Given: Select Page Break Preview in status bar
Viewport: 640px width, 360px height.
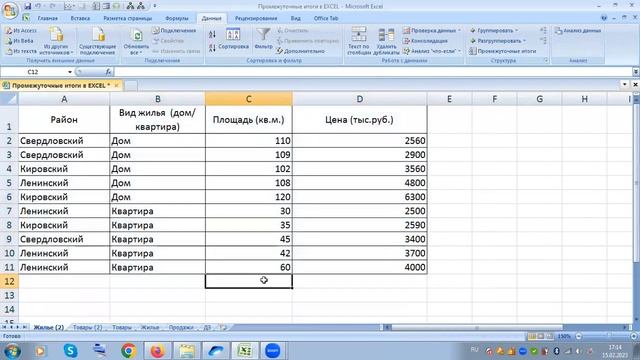Looking at the screenshot, I should point(549,336).
